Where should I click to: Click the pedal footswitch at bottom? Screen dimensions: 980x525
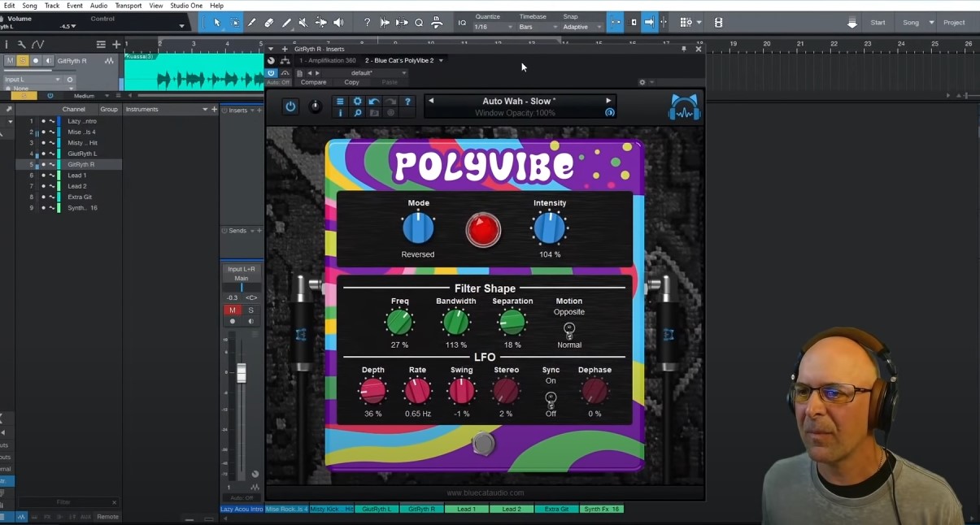tap(484, 444)
